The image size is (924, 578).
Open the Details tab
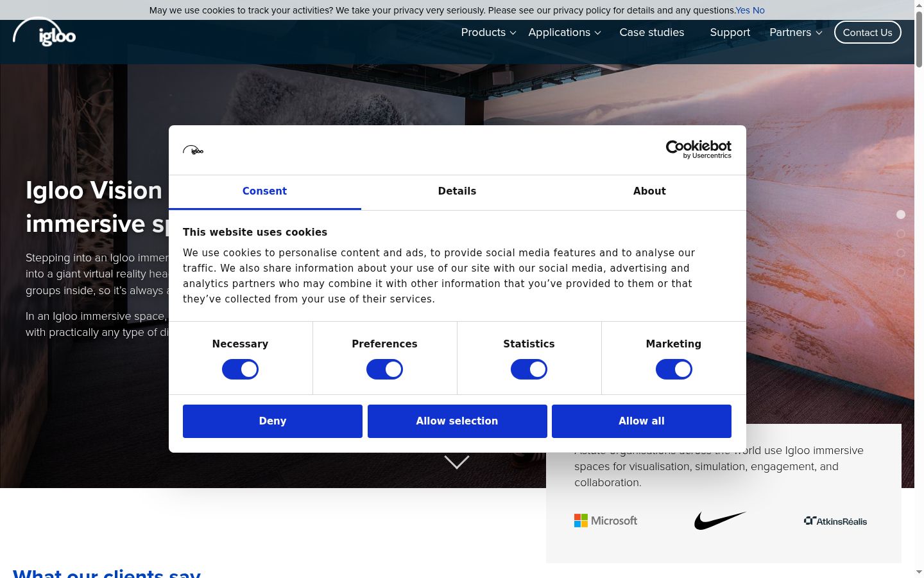(457, 191)
